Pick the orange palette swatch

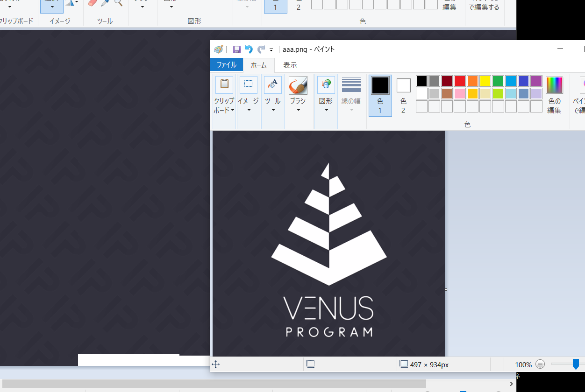pos(472,81)
